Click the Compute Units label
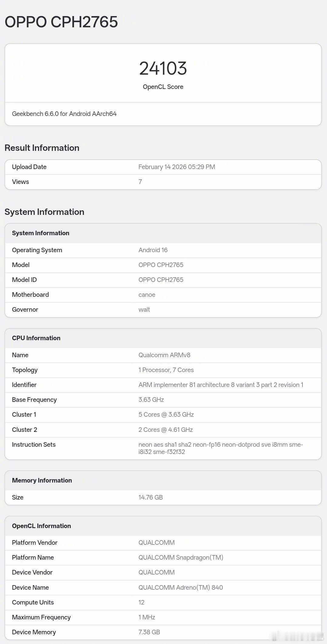 pyautogui.click(x=33, y=602)
